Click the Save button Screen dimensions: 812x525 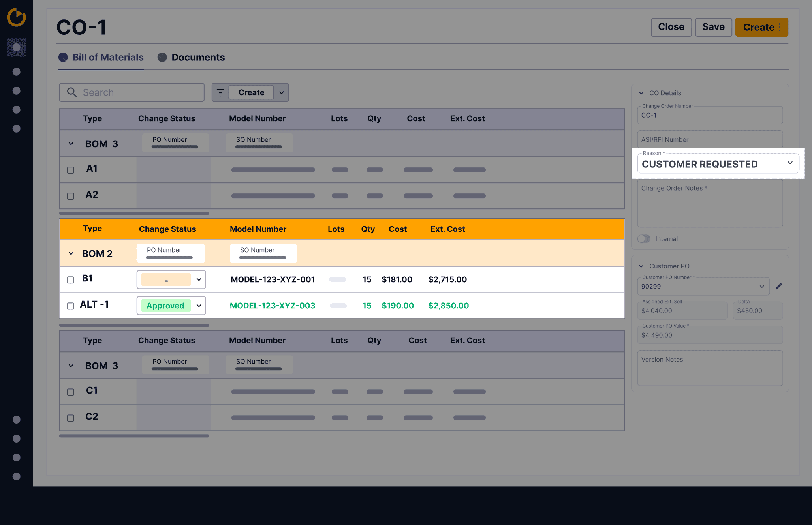coord(713,27)
